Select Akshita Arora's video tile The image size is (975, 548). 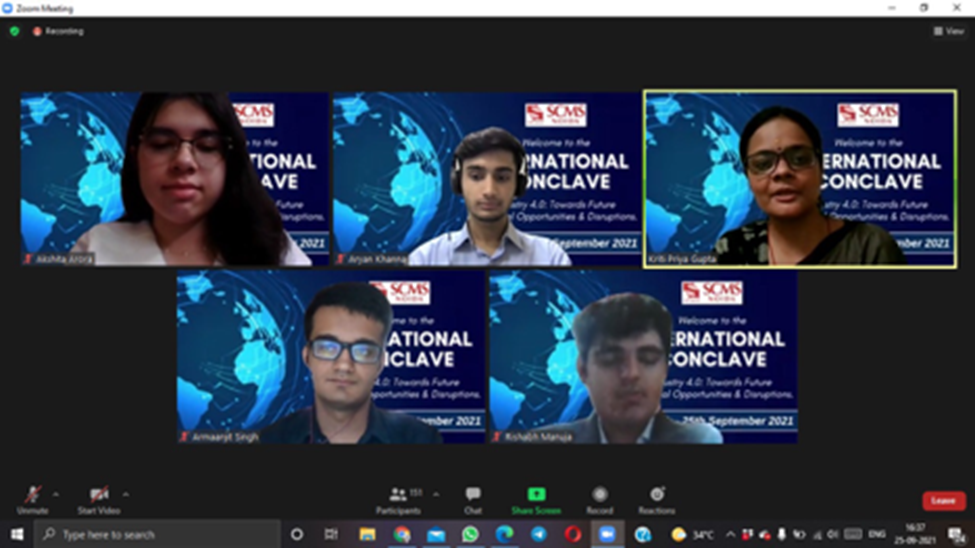(x=175, y=179)
